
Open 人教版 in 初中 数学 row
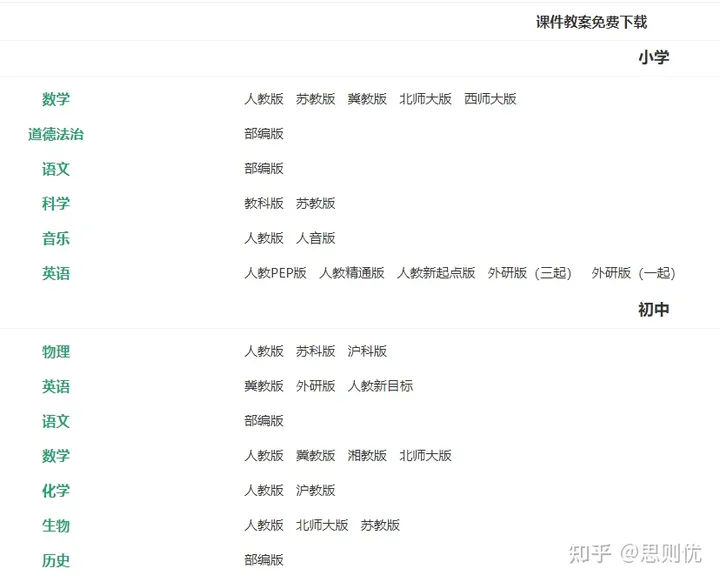point(264,456)
